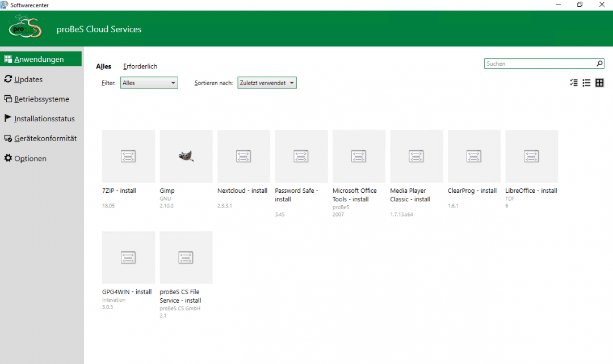Click the Optionen gear icon
Screen dimensions: 613x364
coord(8,158)
